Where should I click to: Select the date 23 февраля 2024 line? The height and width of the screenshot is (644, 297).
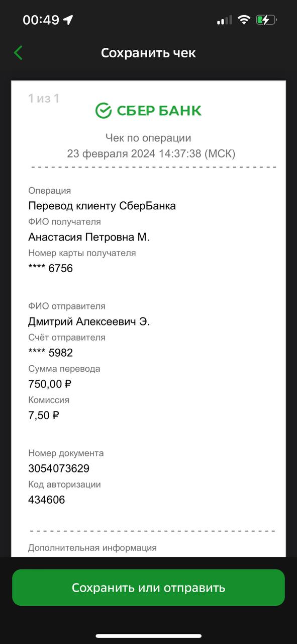click(151, 153)
